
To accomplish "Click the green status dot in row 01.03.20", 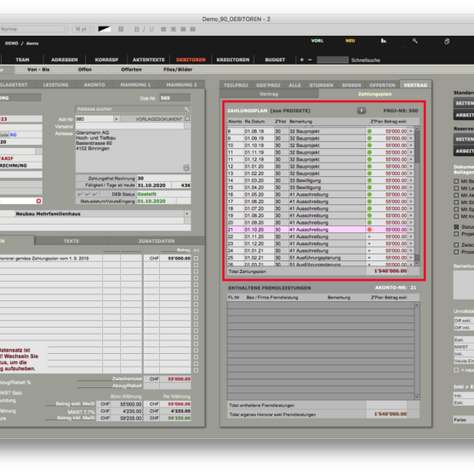I will point(369,180).
